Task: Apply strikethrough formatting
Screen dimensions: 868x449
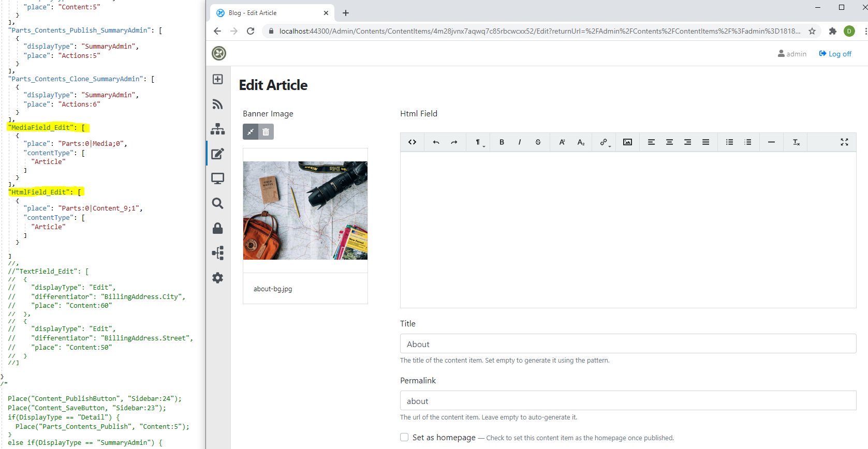Action: [x=538, y=142]
